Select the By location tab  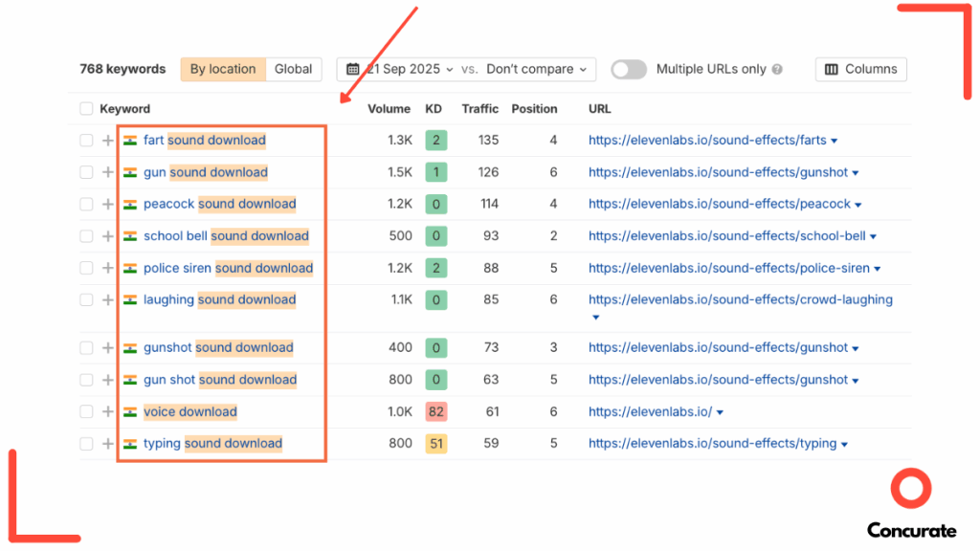223,69
